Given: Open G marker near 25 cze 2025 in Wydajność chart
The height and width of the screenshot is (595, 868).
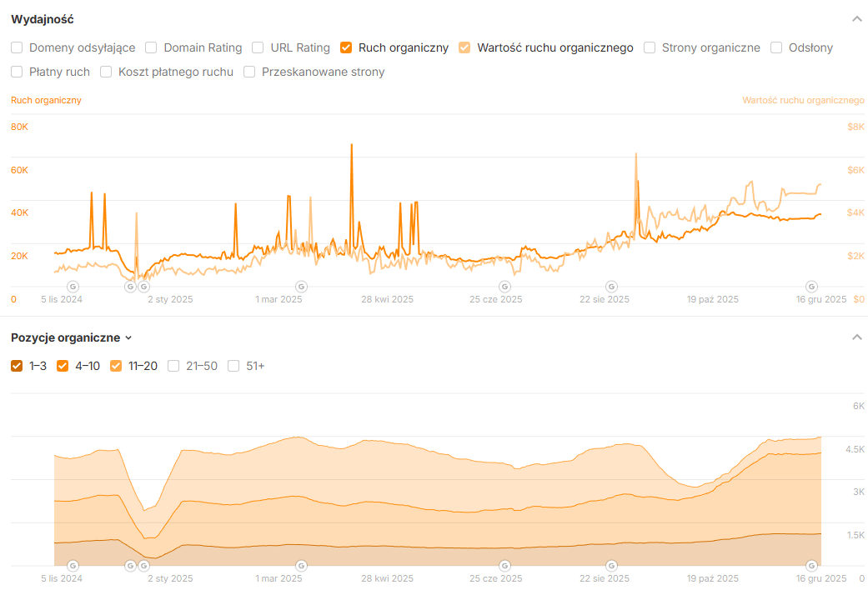Looking at the screenshot, I should tap(504, 286).
